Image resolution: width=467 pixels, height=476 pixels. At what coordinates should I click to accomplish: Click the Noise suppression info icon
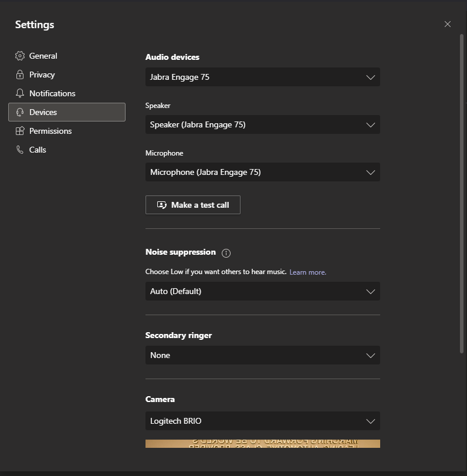pos(226,253)
